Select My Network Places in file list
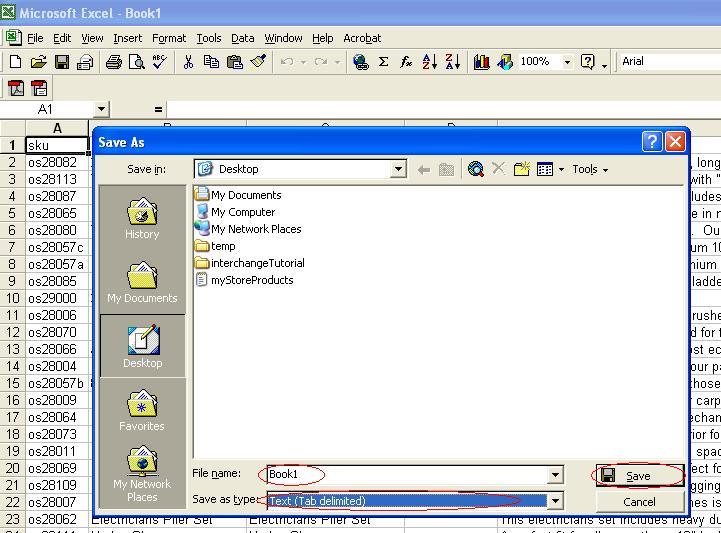This screenshot has width=721, height=533. pos(248,229)
